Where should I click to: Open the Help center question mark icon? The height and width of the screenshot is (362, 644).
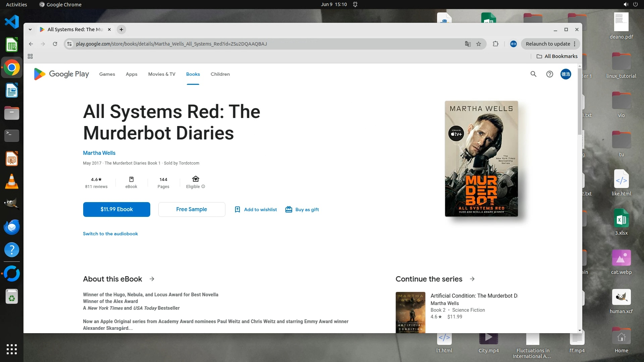(549, 74)
